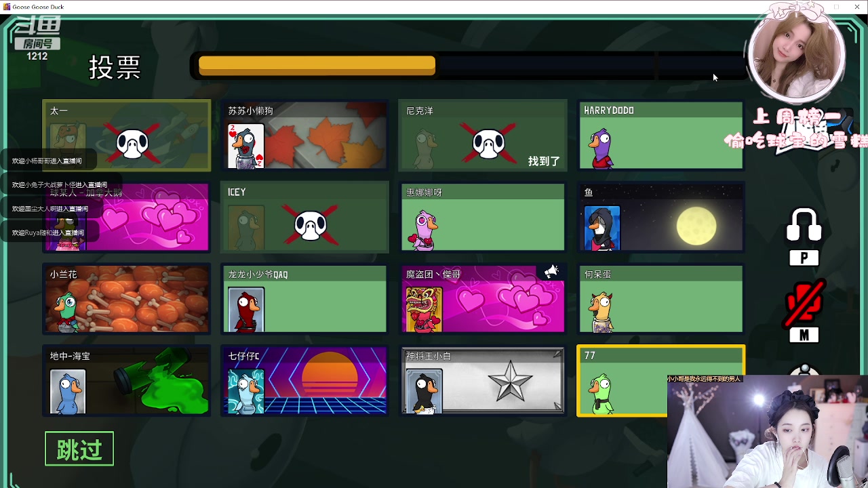
Task: Toggle the headphone deafen icon
Action: pyautogui.click(x=804, y=226)
